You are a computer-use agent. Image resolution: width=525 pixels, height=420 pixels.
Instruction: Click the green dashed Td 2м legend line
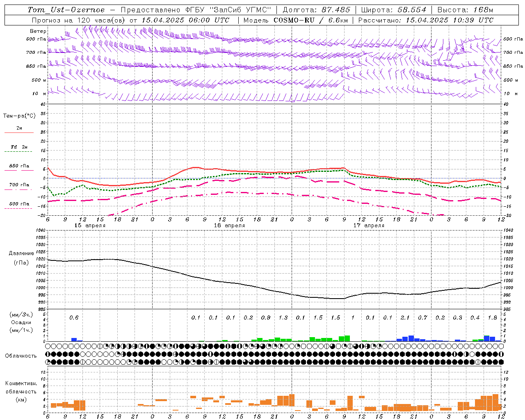tap(19, 152)
